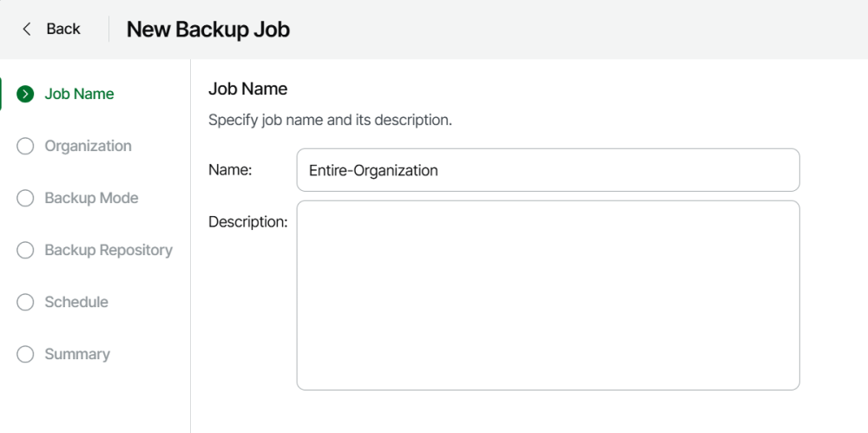Click the New Backup Job page title
This screenshot has width=868, height=433.
tap(208, 30)
